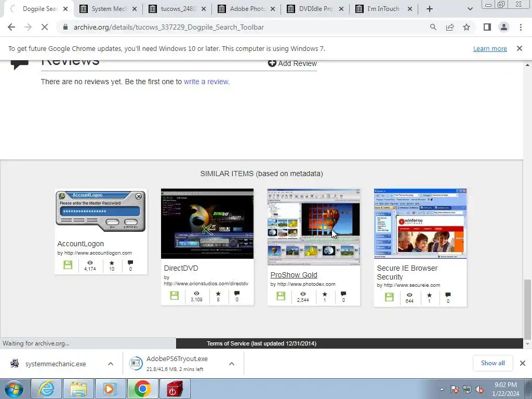Bookmark this tab with star icon

[467, 27]
